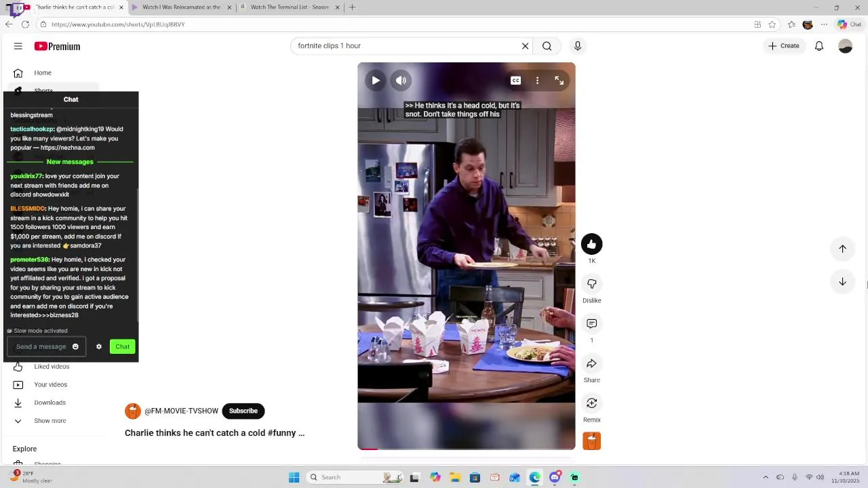Open Downloads in the sidebar
This screenshot has width=868, height=488.
(51, 403)
